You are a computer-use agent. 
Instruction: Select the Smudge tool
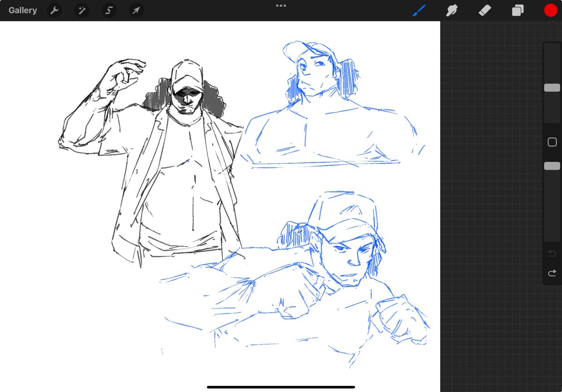coord(452,10)
